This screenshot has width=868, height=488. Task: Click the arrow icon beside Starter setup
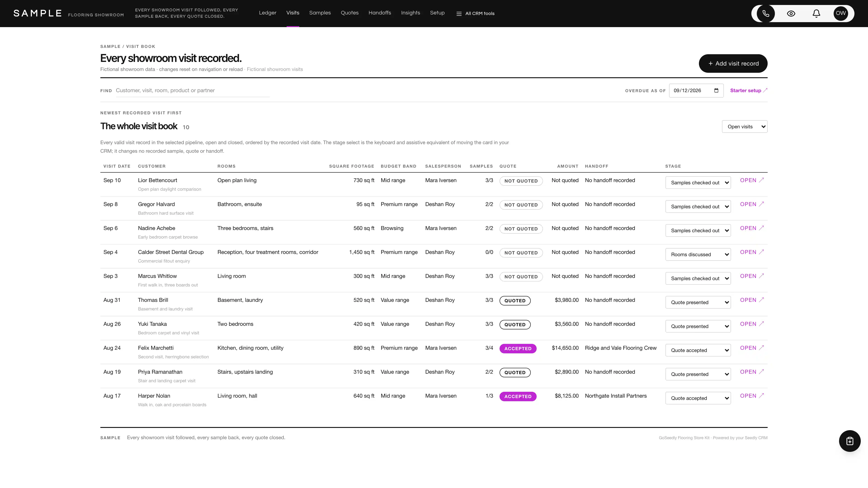[765, 90]
